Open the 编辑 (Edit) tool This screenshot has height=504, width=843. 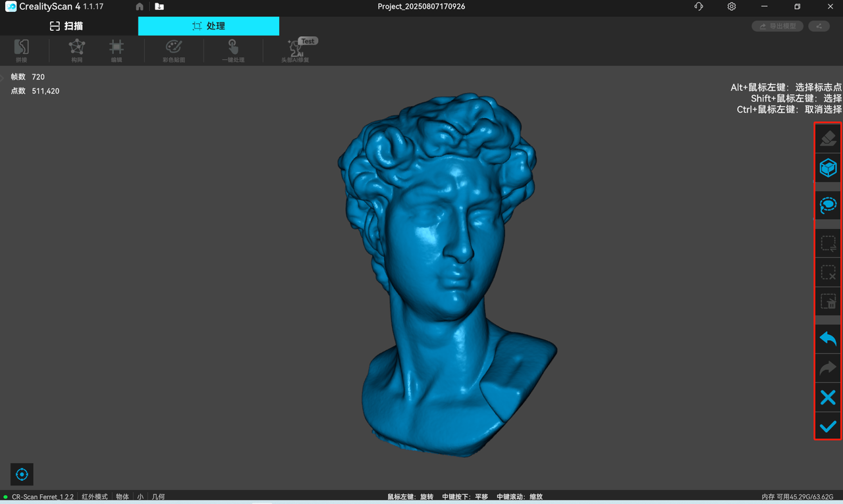point(117,51)
